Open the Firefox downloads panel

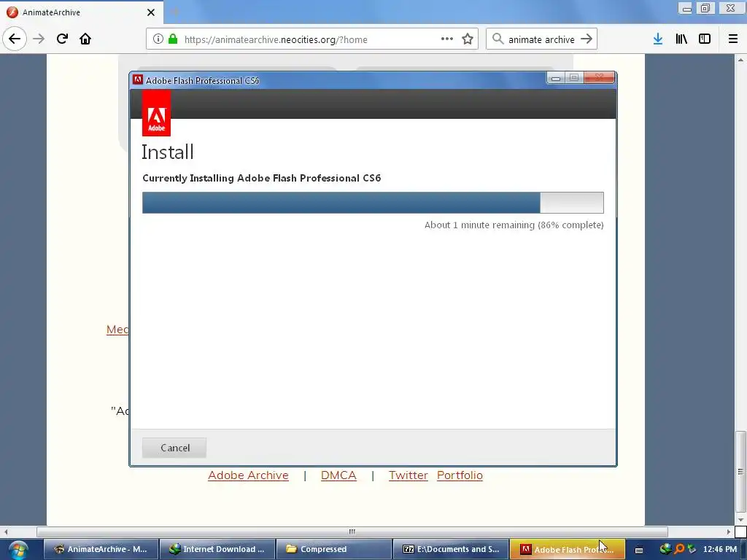pyautogui.click(x=658, y=39)
